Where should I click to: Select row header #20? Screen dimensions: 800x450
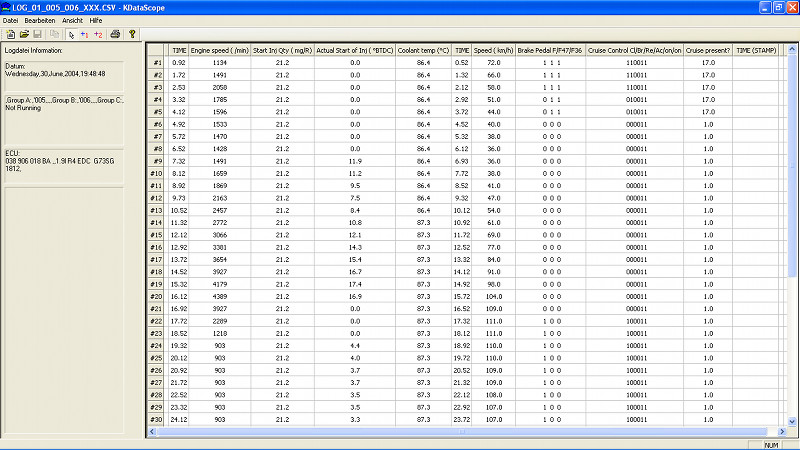[x=156, y=296]
